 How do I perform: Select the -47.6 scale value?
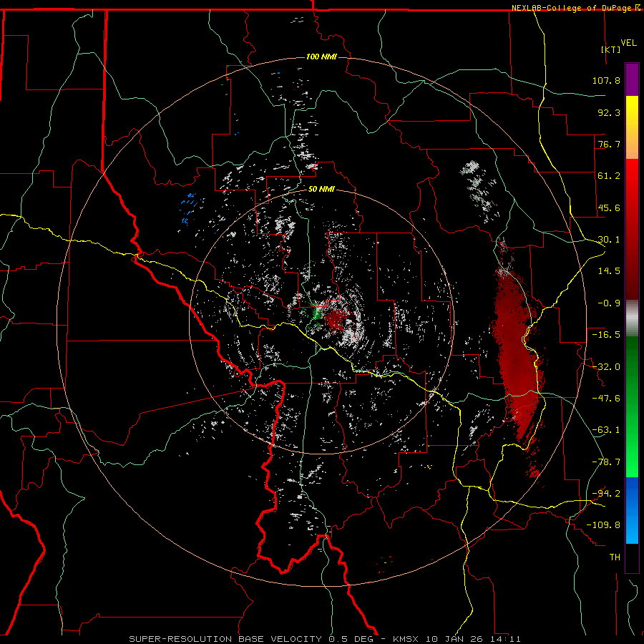point(606,399)
